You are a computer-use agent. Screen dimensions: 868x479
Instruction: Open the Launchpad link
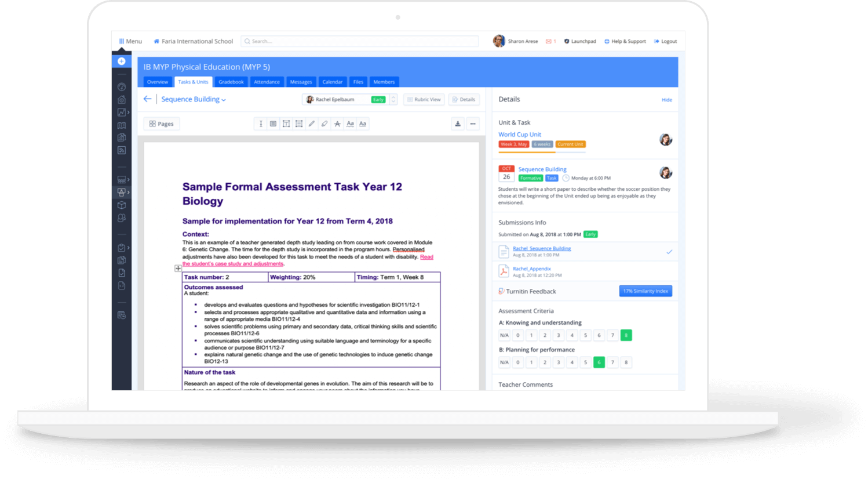click(x=580, y=41)
